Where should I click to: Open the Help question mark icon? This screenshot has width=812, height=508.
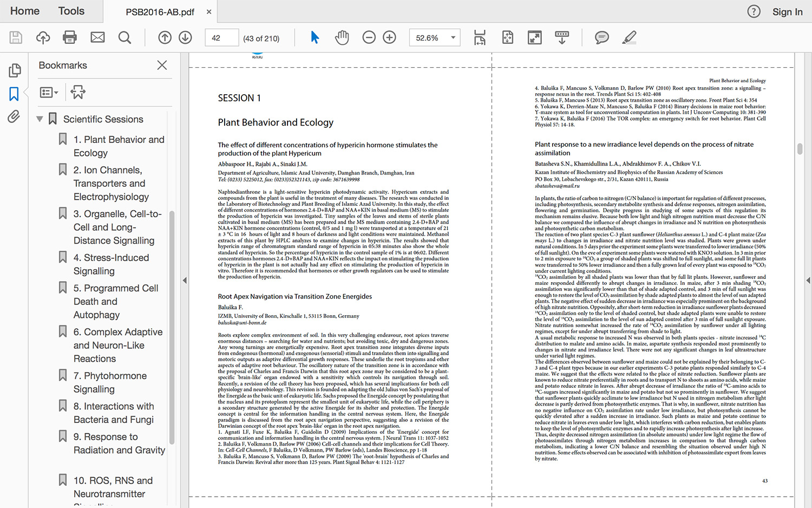coord(754,11)
